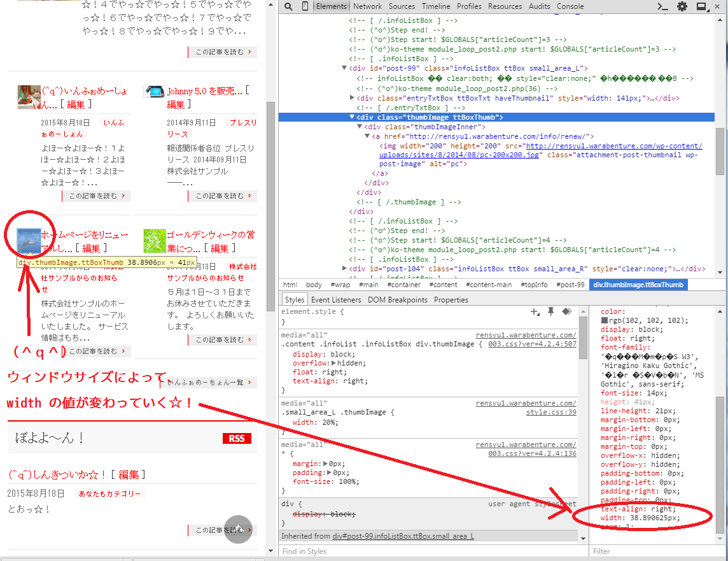
Task: Expand the margin shorthand property triangle
Action: click(325, 464)
